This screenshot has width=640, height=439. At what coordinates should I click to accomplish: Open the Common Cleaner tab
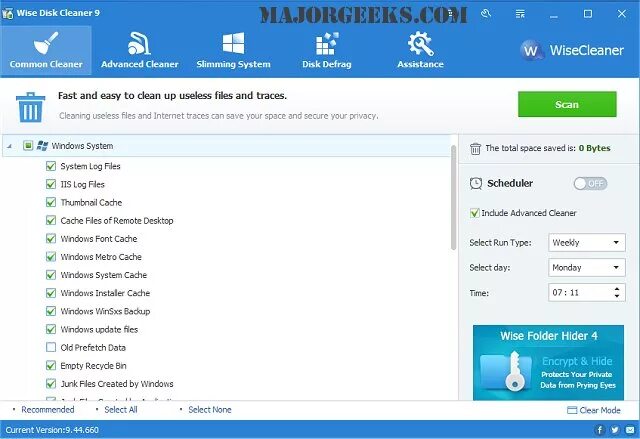click(x=46, y=51)
